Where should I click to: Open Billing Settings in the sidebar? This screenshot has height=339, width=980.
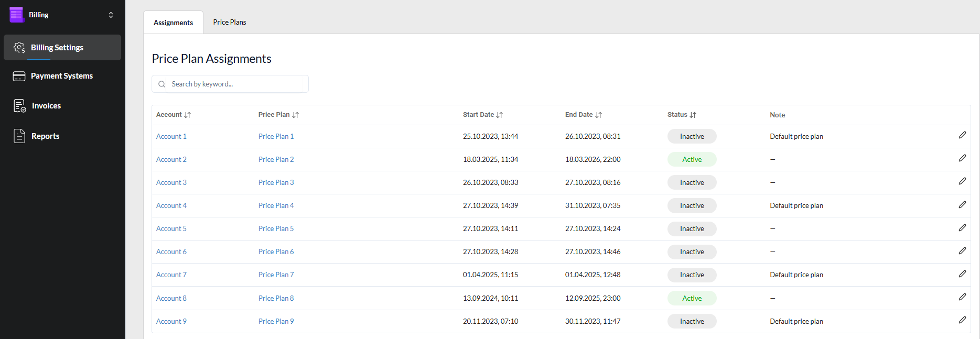(57, 48)
